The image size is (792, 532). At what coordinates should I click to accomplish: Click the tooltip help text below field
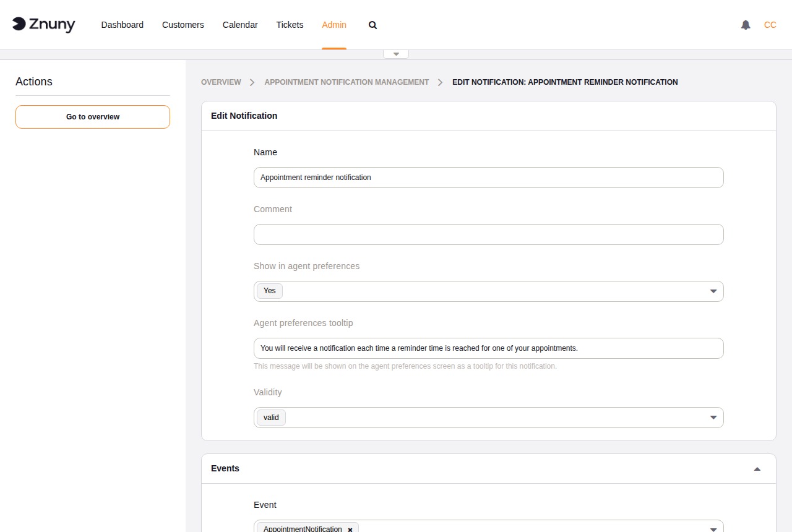point(405,366)
